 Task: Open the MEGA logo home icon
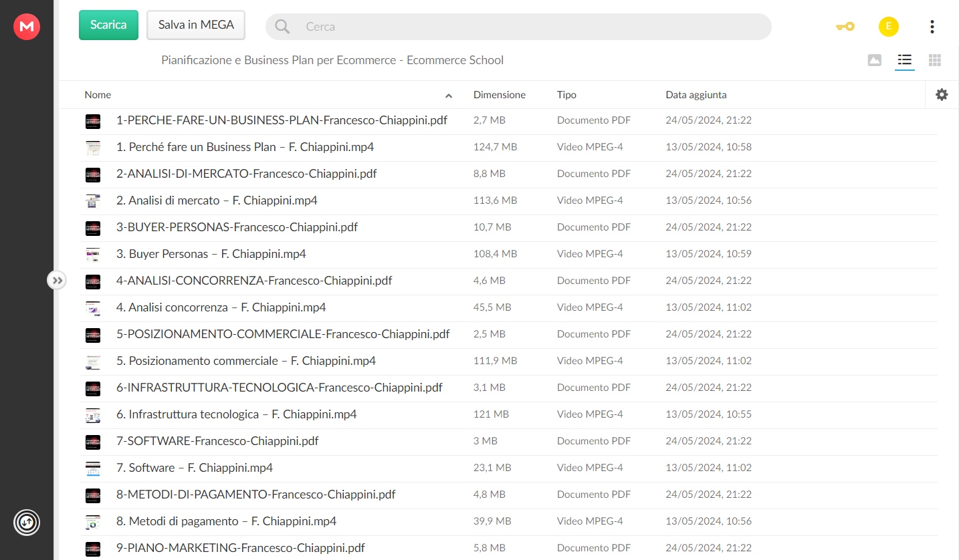(x=27, y=27)
